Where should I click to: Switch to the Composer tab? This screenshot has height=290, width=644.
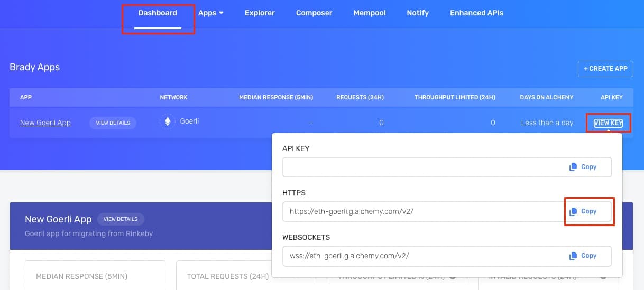(x=314, y=13)
